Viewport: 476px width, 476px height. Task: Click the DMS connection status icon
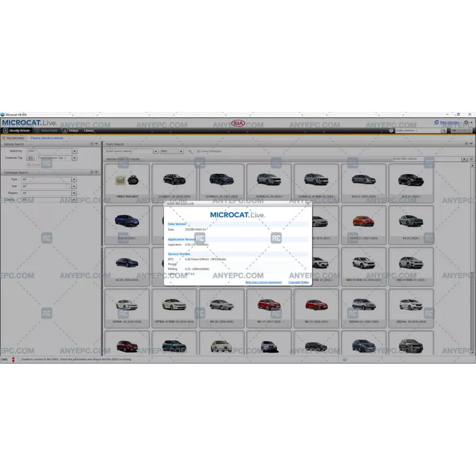[x=13, y=359]
